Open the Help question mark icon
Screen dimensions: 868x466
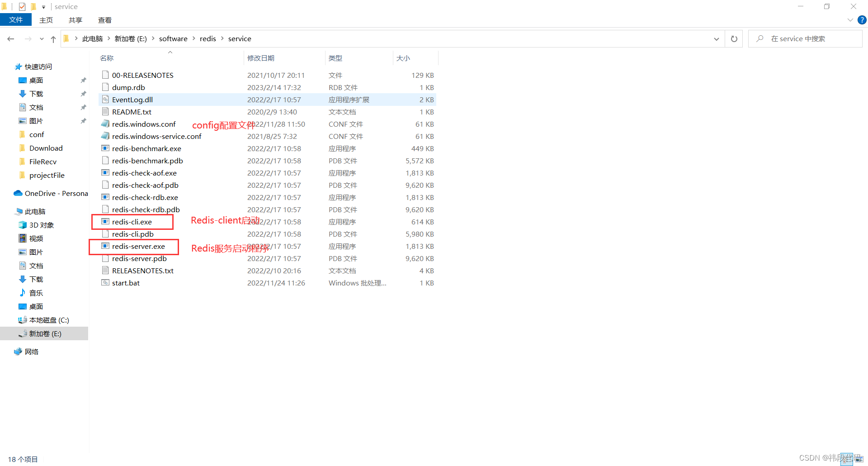coord(862,20)
